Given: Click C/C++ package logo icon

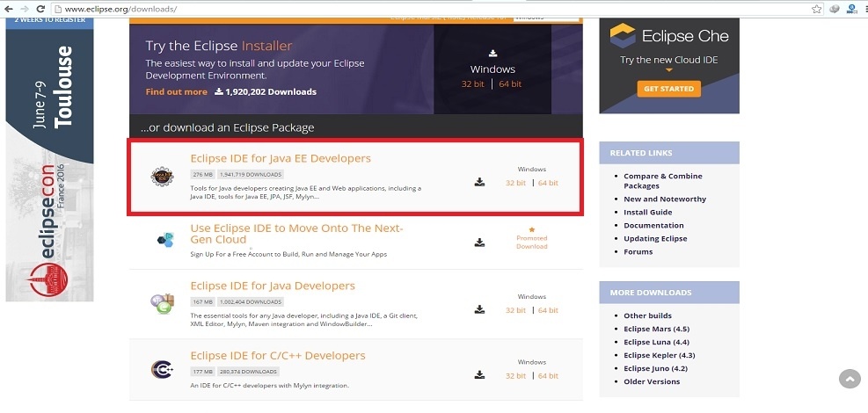Looking at the screenshot, I should 162,369.
